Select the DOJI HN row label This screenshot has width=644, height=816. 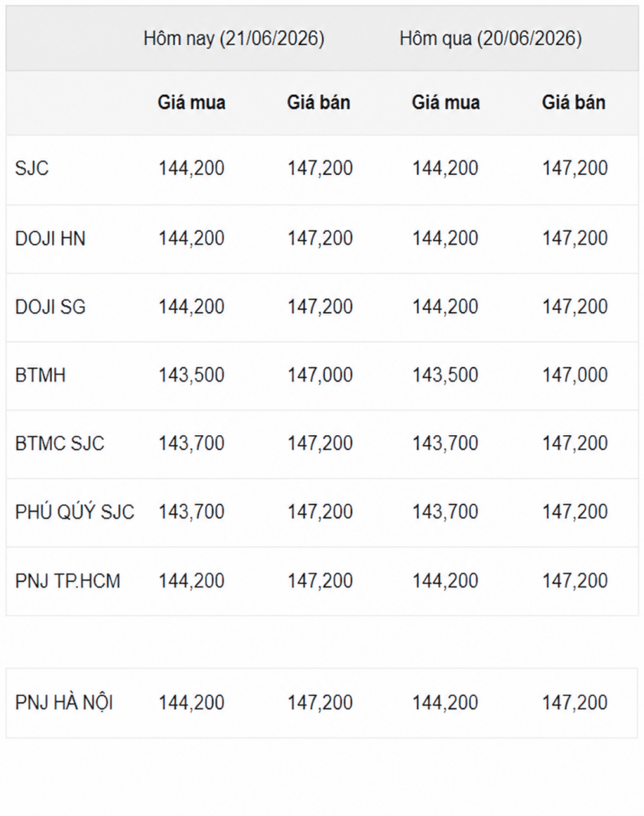[x=50, y=239]
